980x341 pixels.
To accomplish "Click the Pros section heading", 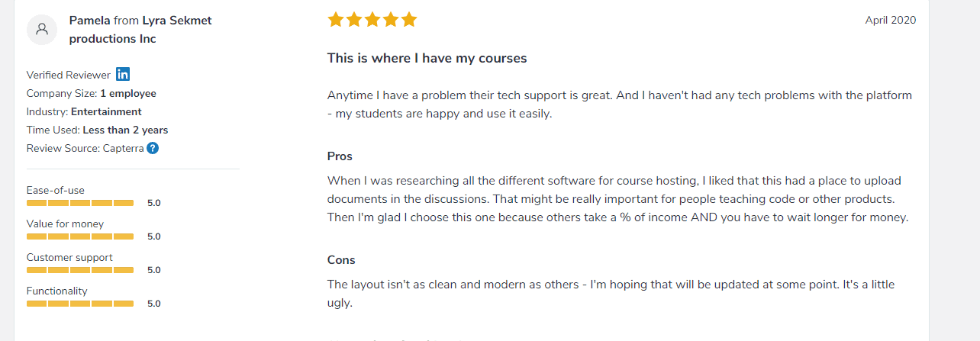I will pyautogui.click(x=340, y=156).
